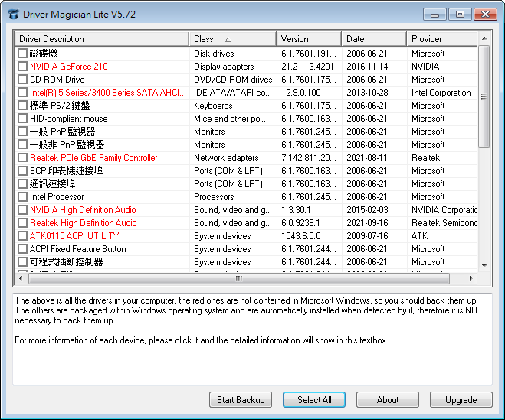This screenshot has height=420, width=505.
Task: Check the NVIDIA GeForce 210 checkbox
Action: 22,67
